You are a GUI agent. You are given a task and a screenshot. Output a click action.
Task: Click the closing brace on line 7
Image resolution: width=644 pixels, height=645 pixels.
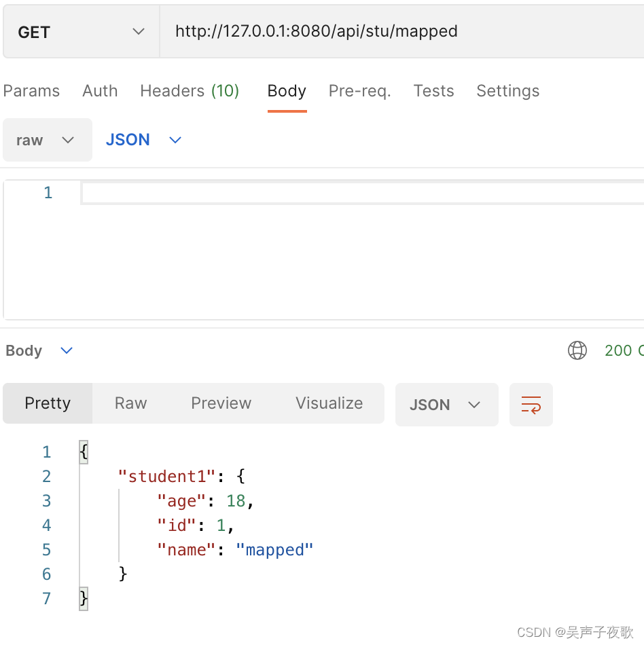point(84,599)
